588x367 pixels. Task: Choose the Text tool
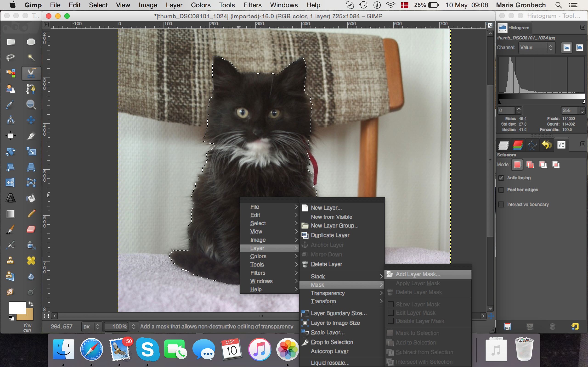pyautogui.click(x=10, y=198)
